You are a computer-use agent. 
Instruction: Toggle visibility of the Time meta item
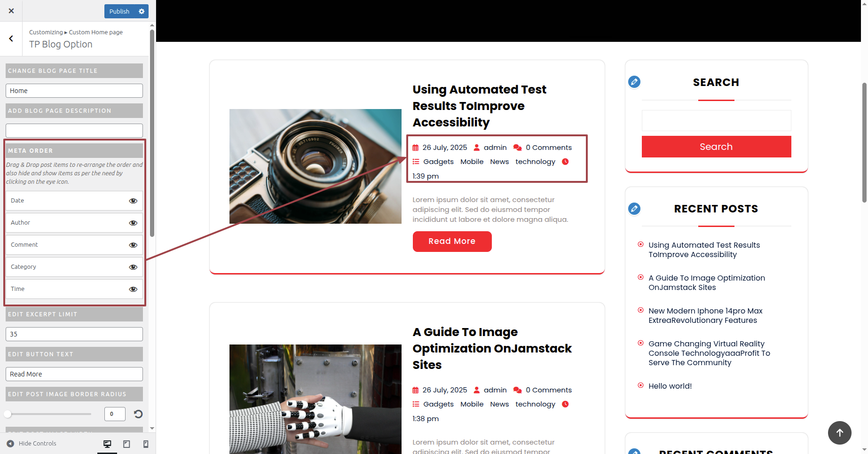pyautogui.click(x=133, y=289)
